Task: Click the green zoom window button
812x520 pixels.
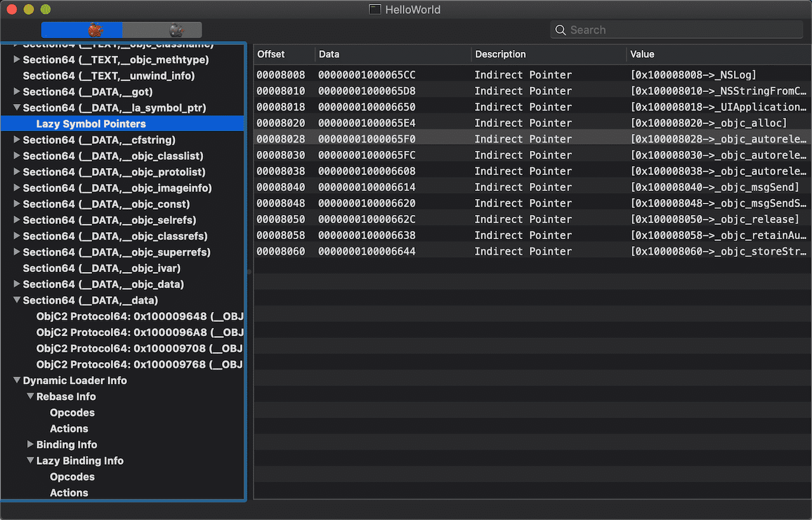Action: tap(45, 10)
